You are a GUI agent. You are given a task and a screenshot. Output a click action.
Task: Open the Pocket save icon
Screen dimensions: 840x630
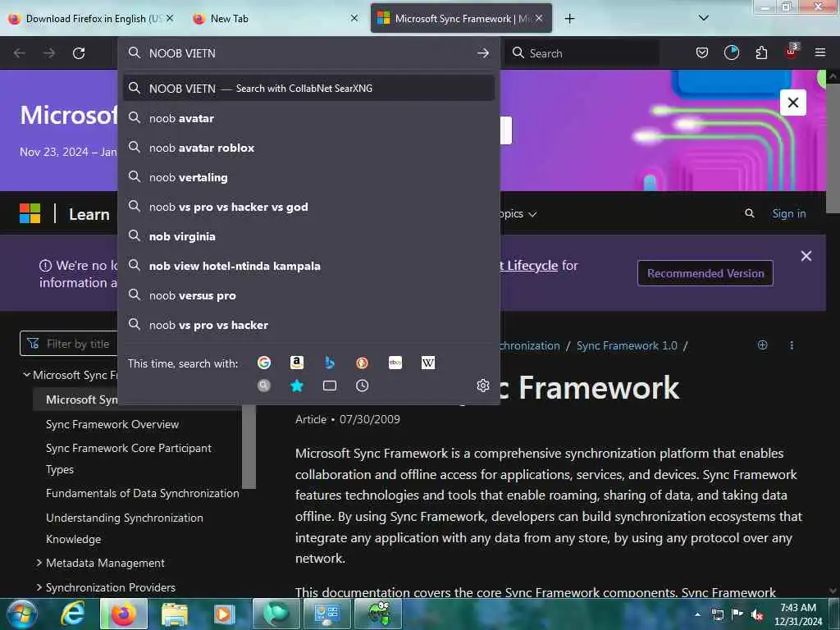(x=702, y=52)
